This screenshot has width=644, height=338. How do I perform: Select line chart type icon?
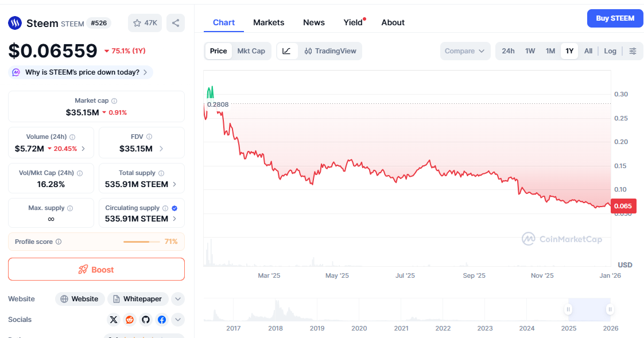[x=286, y=51]
